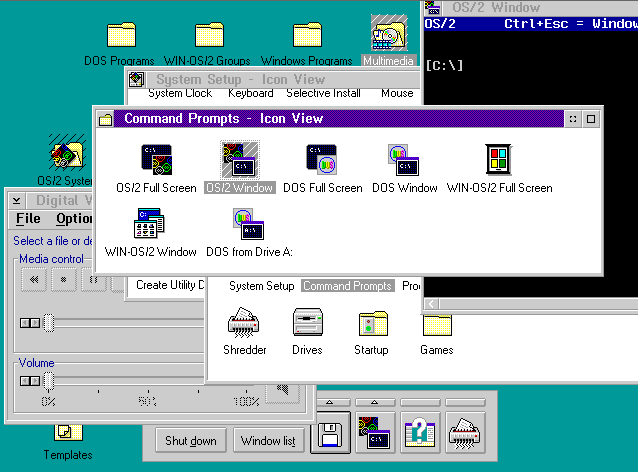Launch the DOS Full Screen icon

(x=321, y=161)
